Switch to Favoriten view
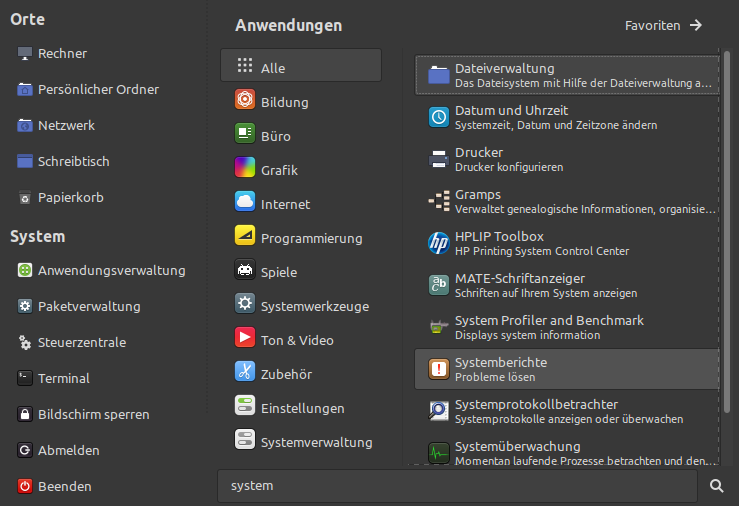This screenshot has height=506, width=739. 664,25
